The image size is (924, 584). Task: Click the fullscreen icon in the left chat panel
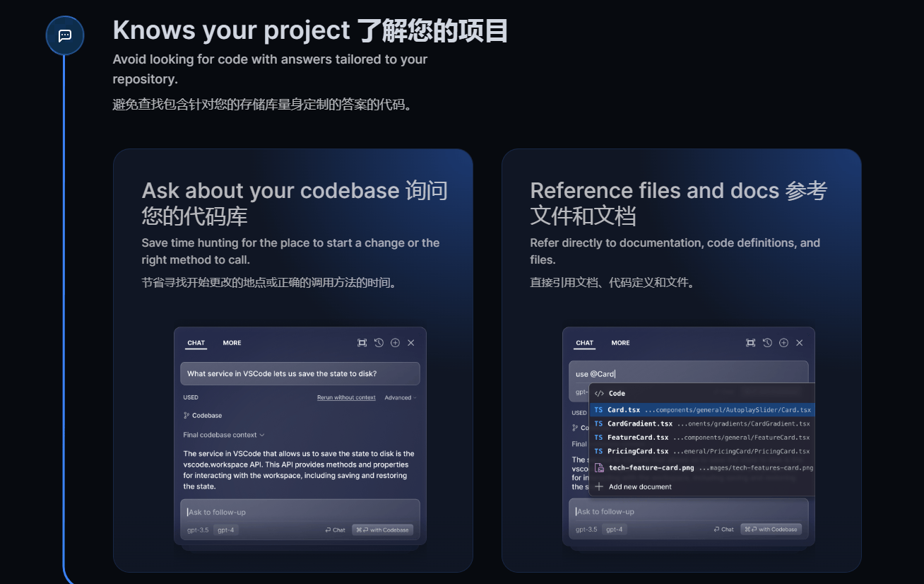point(362,343)
